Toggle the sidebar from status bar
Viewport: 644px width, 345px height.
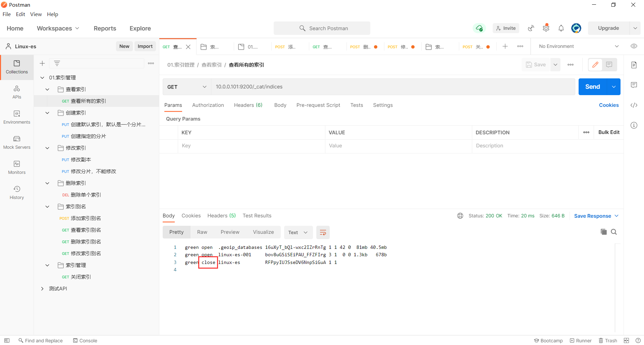(7, 341)
